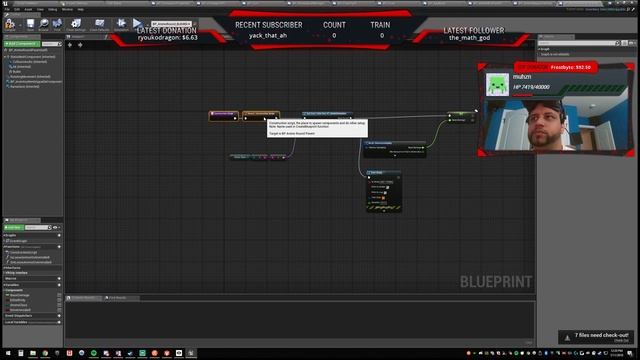Click the My Blueprint search field
Image resolution: width=640 pixels, height=360 pixels.
tap(38, 227)
